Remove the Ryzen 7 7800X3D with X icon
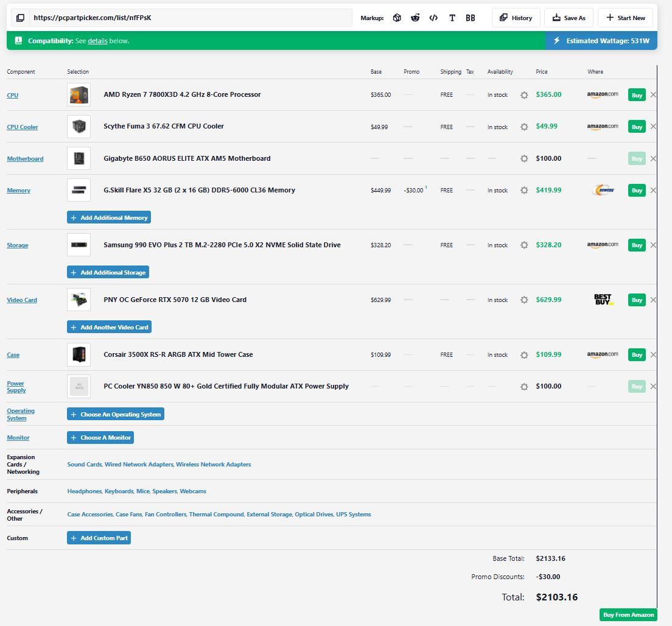Image resolution: width=672 pixels, height=626 pixels. (653, 95)
